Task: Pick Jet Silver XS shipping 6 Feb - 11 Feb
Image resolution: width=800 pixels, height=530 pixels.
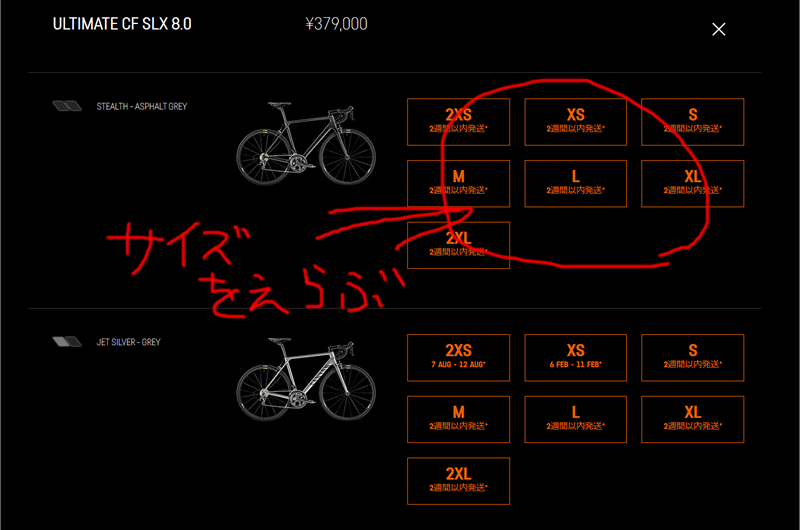Action: pyautogui.click(x=576, y=358)
